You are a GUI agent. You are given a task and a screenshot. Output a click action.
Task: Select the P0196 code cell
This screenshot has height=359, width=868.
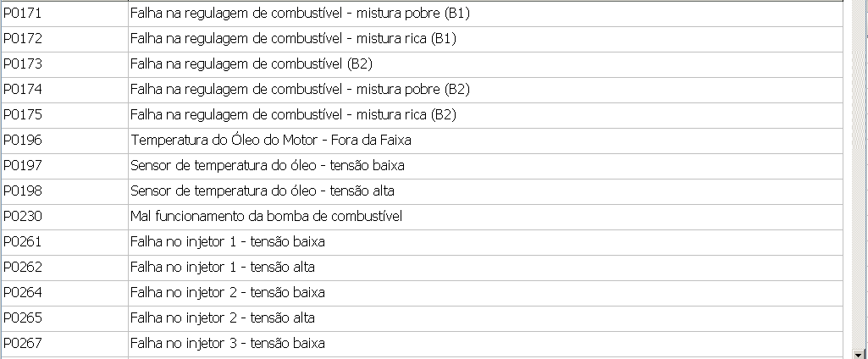click(23, 141)
